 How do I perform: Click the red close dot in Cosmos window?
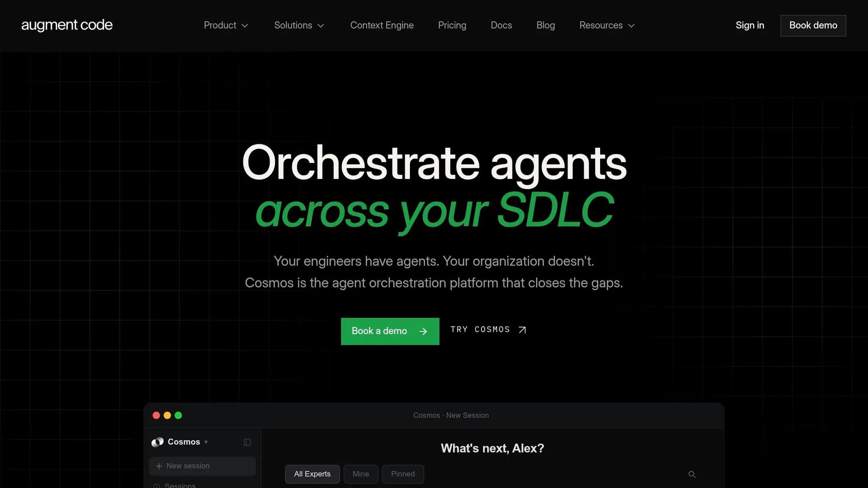pos(156,416)
